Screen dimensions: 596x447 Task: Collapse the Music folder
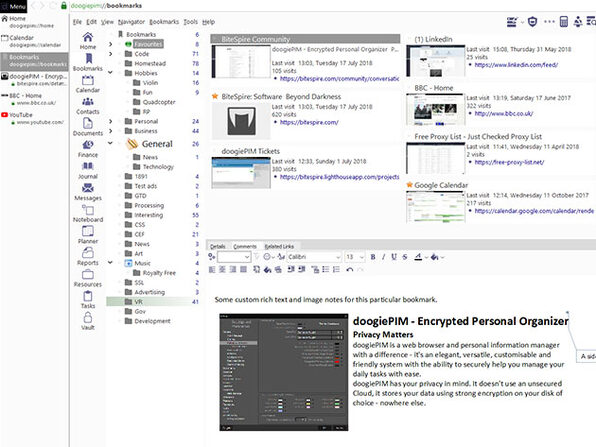point(110,263)
